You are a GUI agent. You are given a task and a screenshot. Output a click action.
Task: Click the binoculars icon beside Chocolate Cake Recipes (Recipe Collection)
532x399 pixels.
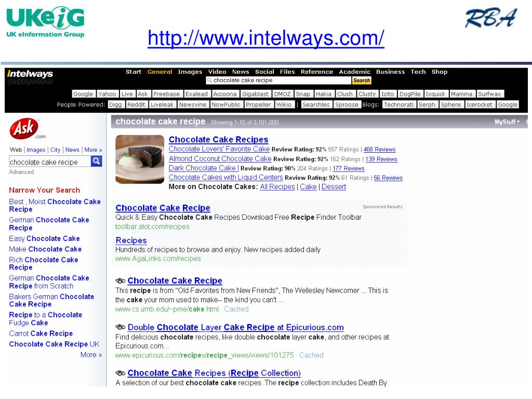pyautogui.click(x=121, y=373)
